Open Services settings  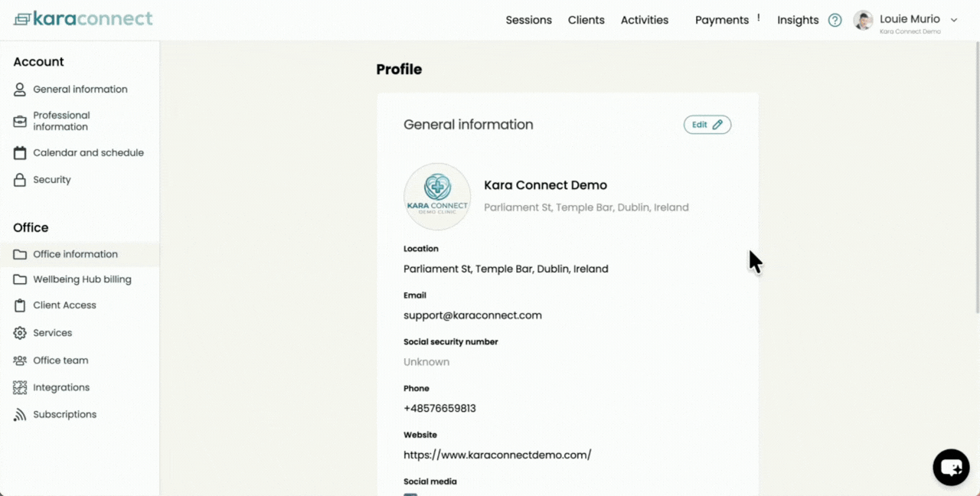tap(80, 333)
